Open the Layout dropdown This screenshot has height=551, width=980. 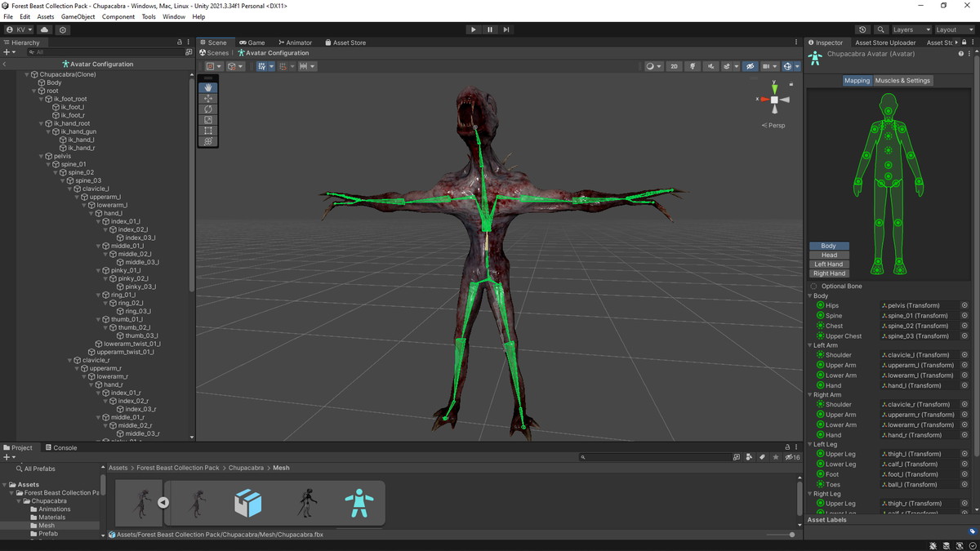coord(954,29)
